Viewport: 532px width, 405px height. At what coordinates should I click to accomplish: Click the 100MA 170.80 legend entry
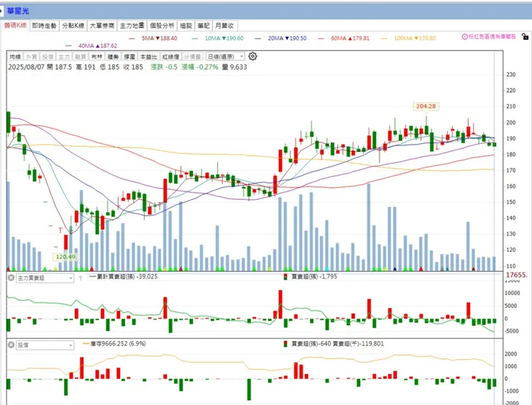coord(409,38)
